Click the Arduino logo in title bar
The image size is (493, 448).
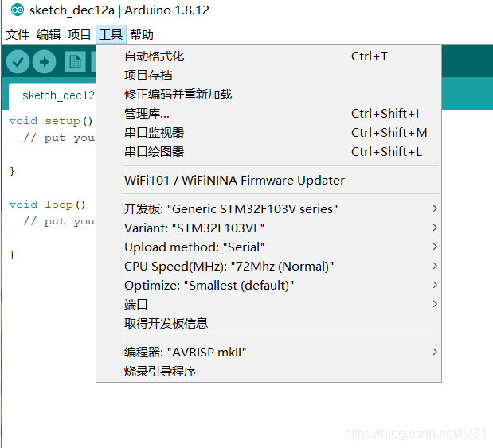(18, 10)
